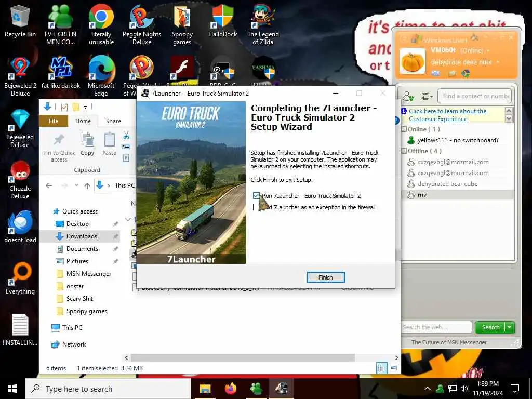Click the Find a contact input field
Screen dimensions: 532x399
474,96
